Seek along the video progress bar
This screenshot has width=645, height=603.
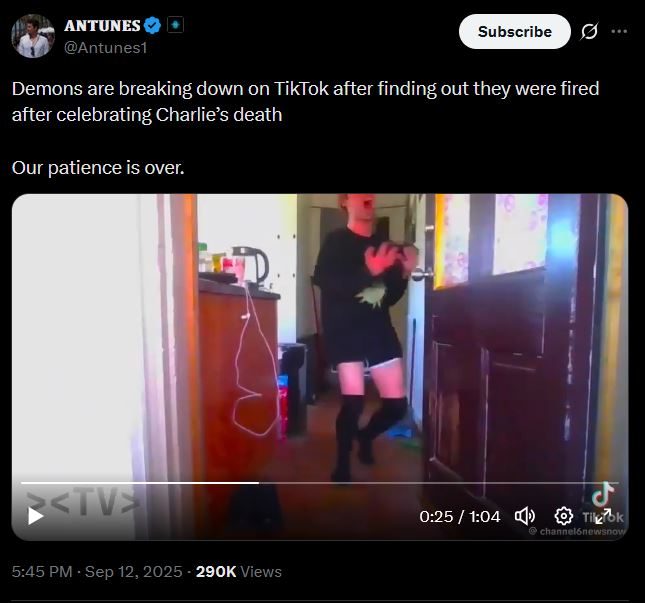(x=320, y=483)
